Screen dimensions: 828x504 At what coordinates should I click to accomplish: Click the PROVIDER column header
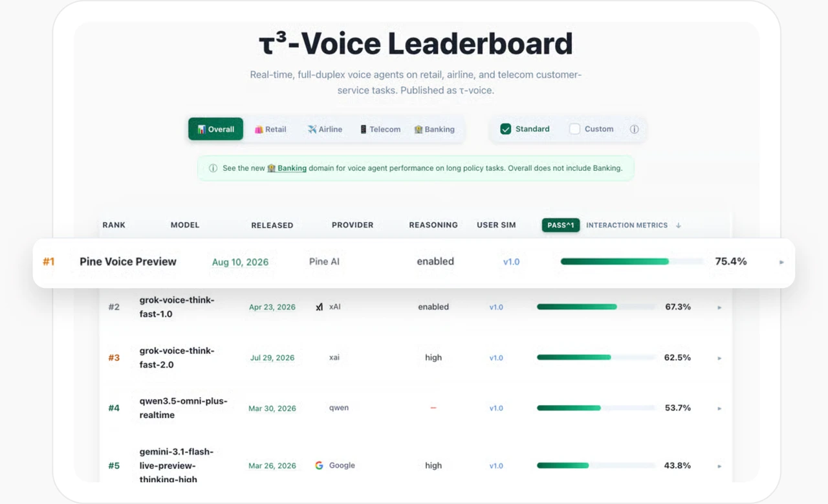point(353,225)
